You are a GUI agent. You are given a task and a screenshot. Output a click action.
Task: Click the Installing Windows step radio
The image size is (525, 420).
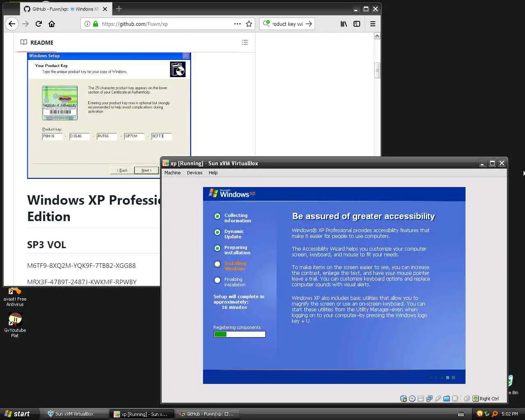(217, 264)
